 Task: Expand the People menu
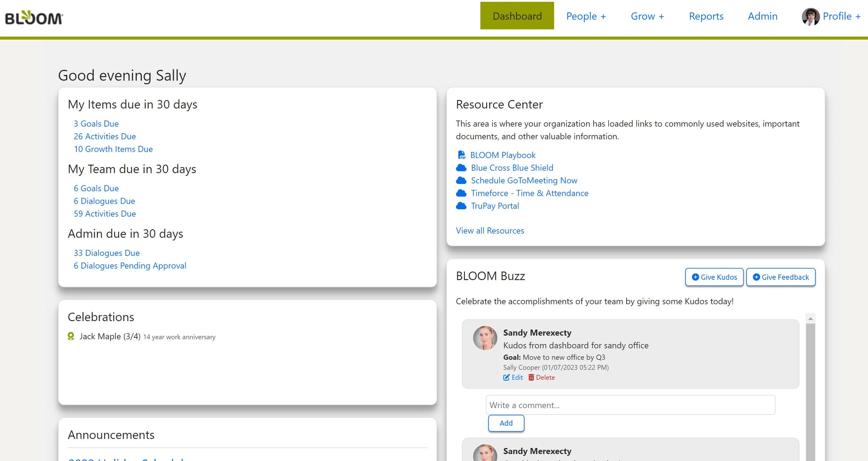[586, 16]
